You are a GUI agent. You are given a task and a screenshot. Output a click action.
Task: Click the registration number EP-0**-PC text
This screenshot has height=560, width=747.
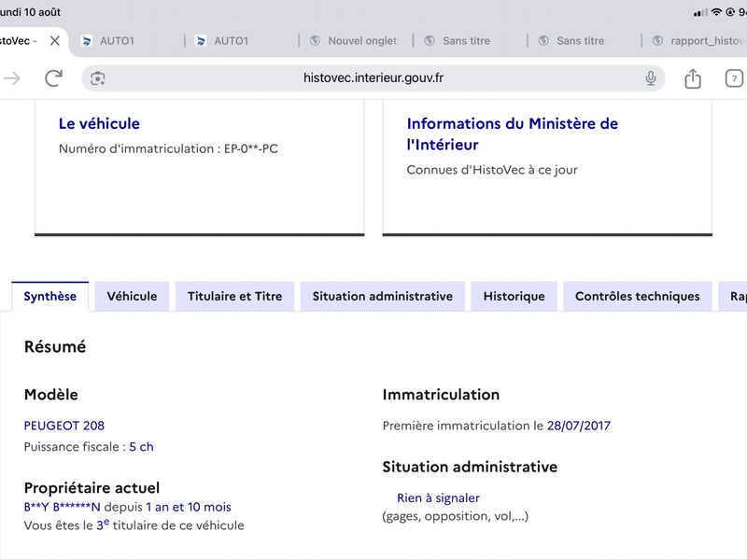pos(251,148)
